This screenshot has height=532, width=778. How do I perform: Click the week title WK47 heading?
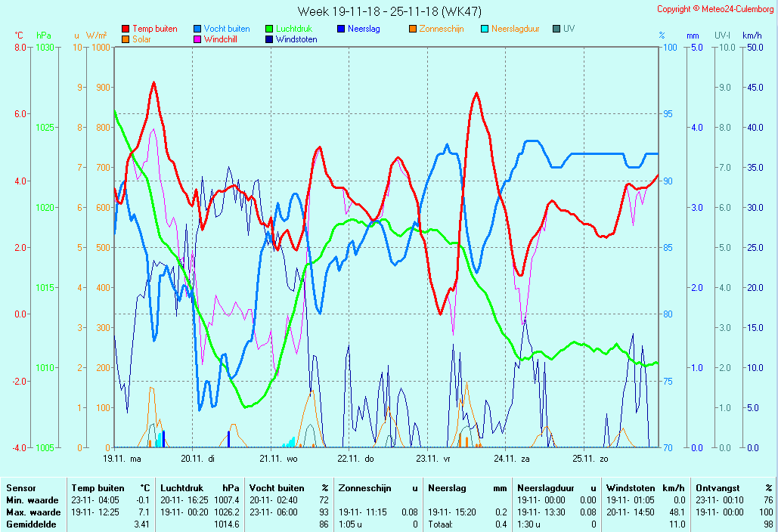pos(389,11)
